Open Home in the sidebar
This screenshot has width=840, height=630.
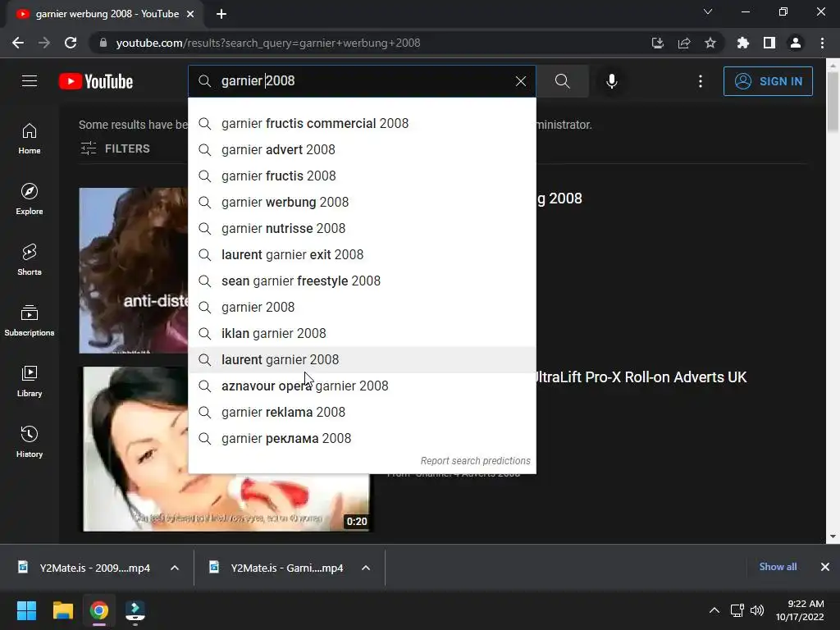(30, 138)
